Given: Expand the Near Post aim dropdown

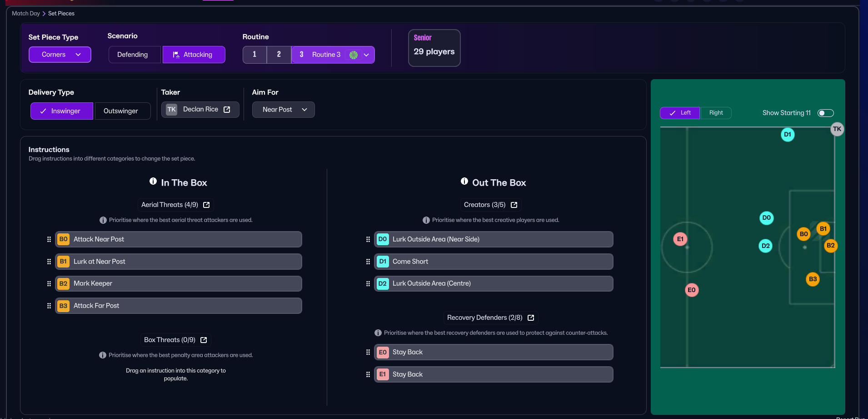Looking at the screenshot, I should [x=283, y=110].
